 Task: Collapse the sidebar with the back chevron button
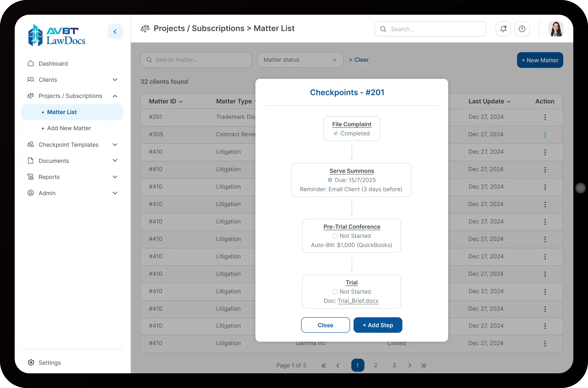click(x=115, y=31)
